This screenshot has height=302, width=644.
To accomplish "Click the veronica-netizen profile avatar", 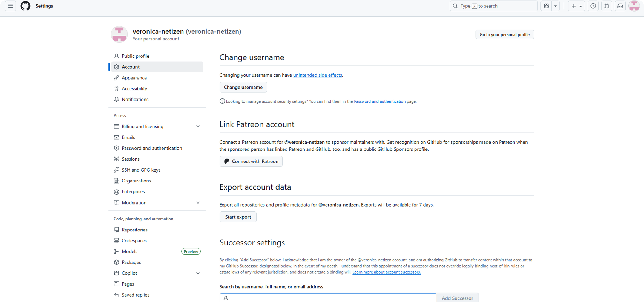I will point(119,34).
